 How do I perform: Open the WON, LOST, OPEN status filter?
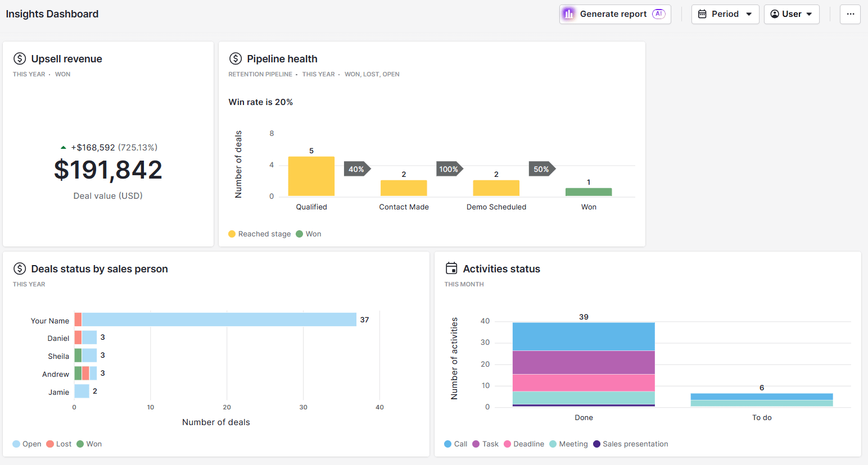(x=372, y=74)
